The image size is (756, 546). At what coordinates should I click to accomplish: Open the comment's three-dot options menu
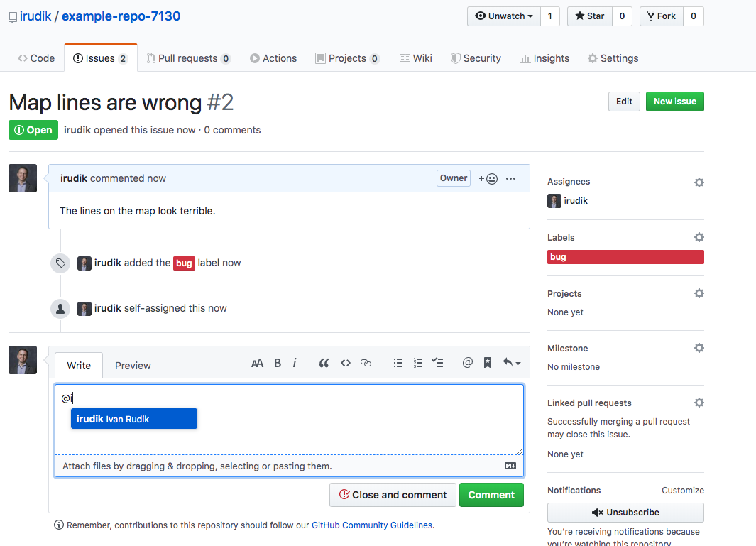pyautogui.click(x=510, y=179)
